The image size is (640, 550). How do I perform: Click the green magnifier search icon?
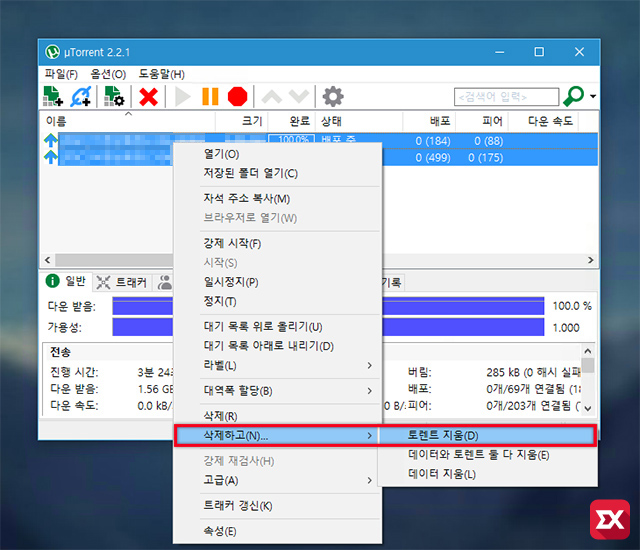[573, 96]
